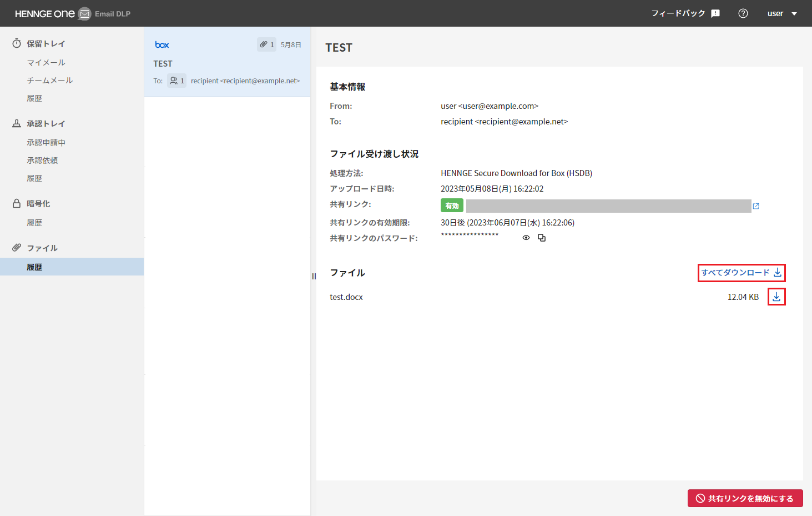Click the Email DLP envelope icon

[x=84, y=14]
